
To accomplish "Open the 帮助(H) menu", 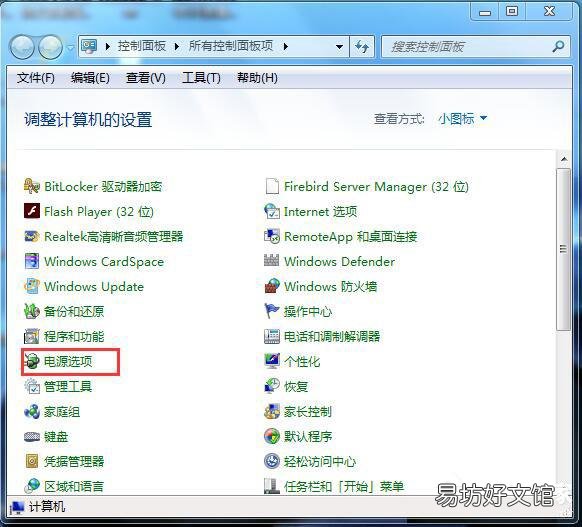I will 257,78.
